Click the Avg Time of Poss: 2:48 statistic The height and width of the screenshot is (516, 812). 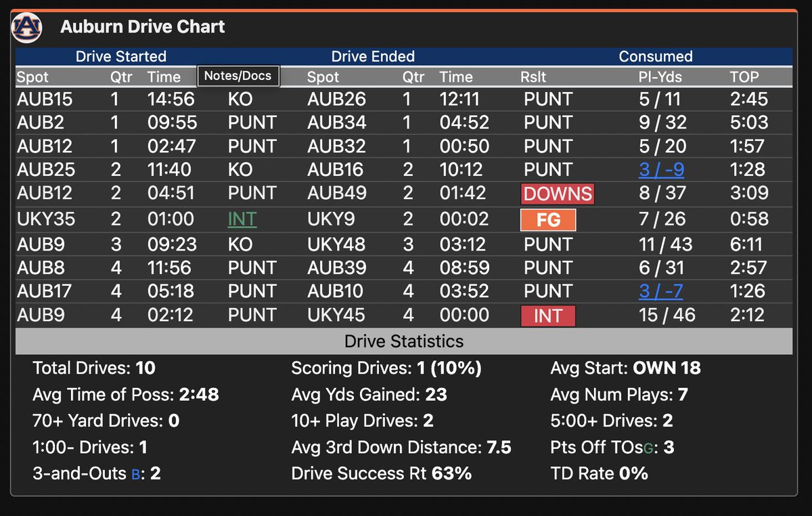coord(126,395)
